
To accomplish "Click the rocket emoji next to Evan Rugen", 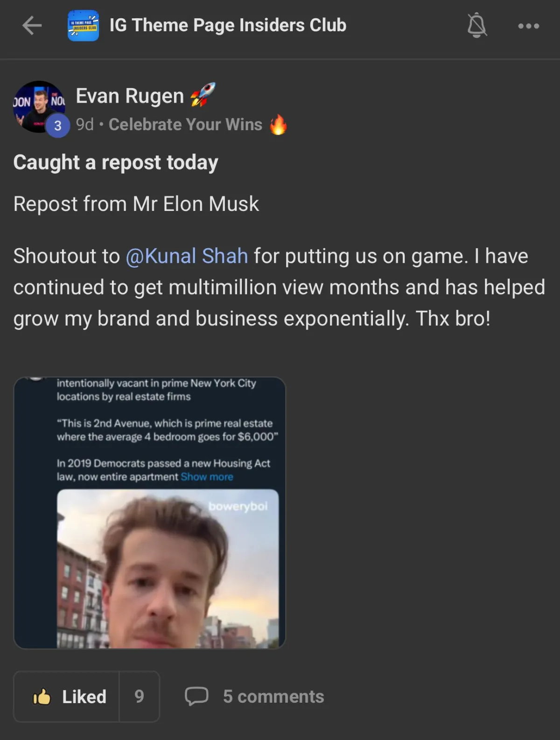I will pos(203,94).
